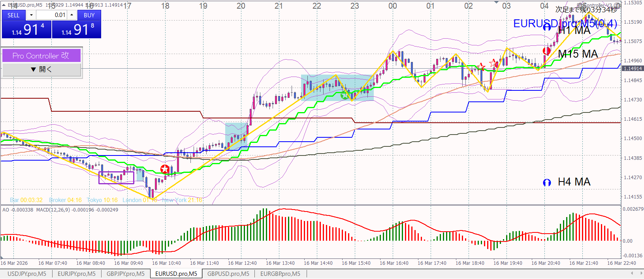The image size is (644, 279).
Task: Click the current price label 1.14914
Action: tap(632, 69)
